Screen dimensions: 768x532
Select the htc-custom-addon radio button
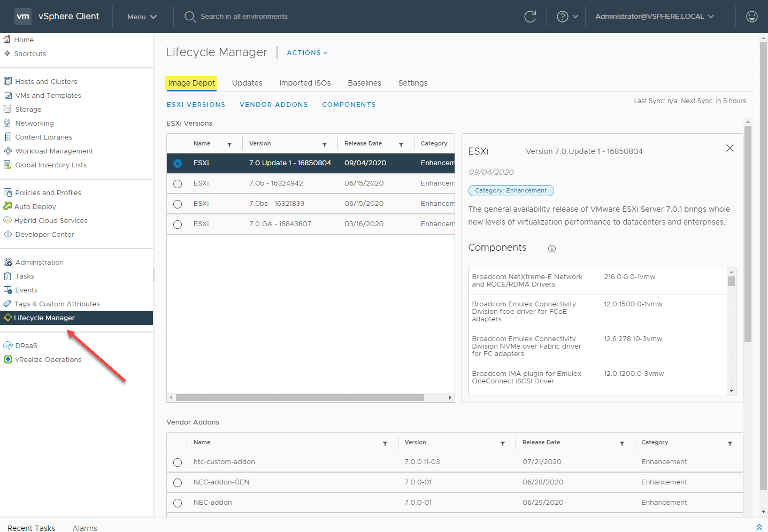[178, 462]
